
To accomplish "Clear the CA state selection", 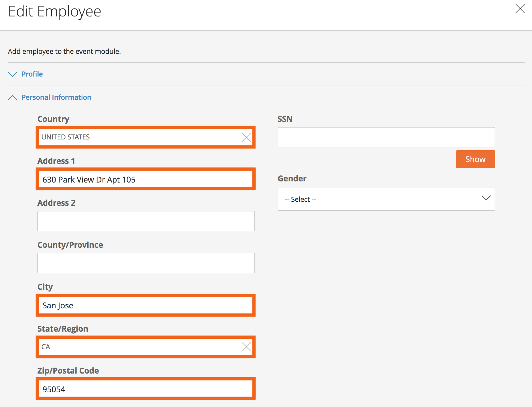I will [x=246, y=347].
